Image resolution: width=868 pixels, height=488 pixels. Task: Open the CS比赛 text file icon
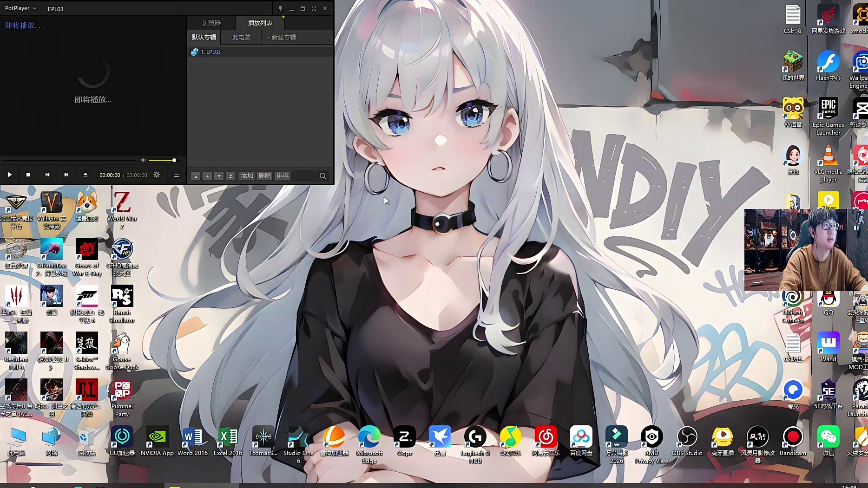click(793, 19)
